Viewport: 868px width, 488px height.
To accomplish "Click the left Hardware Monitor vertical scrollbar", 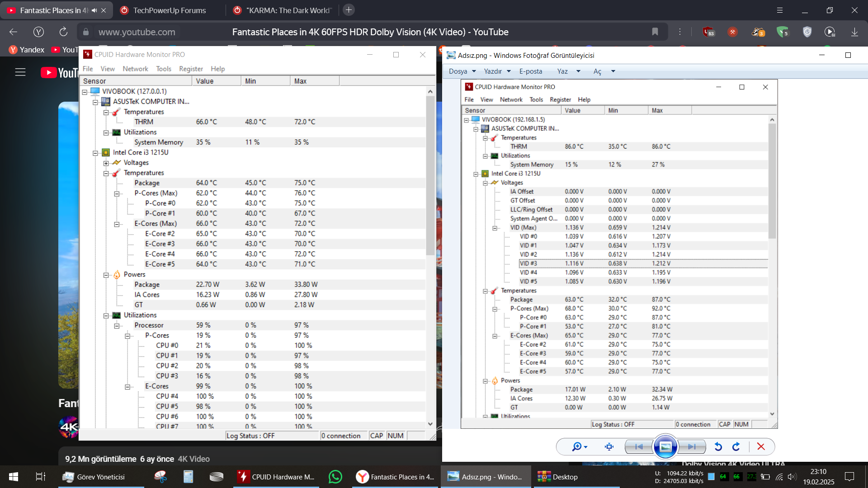I will [430, 176].
